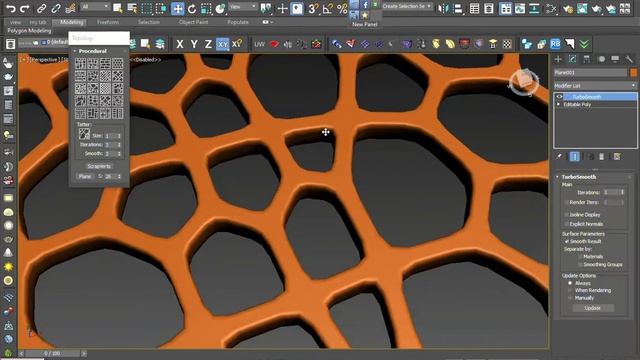
Task: Click the Update button
Action: pyautogui.click(x=593, y=308)
